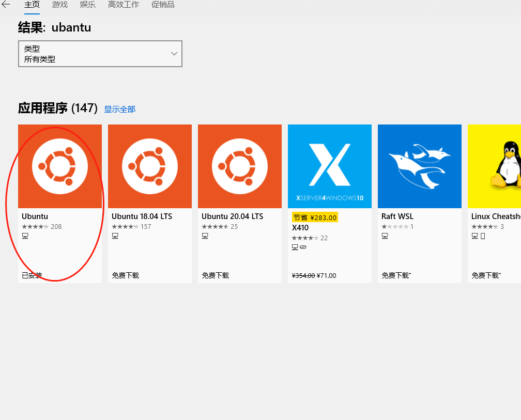Click the 类型 dropdown chevron arrow
Viewport: 521px width, 420px height.
(x=174, y=53)
